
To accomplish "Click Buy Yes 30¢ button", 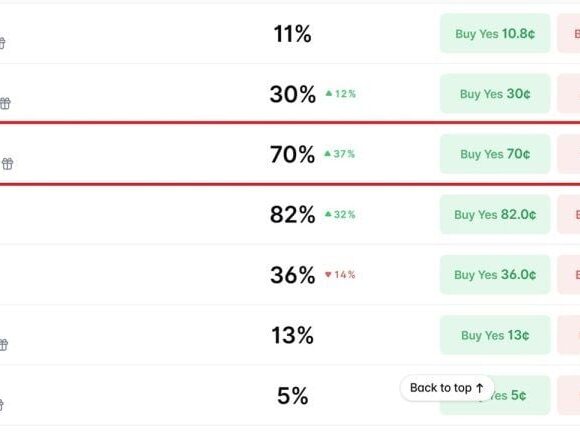I will coord(495,94).
